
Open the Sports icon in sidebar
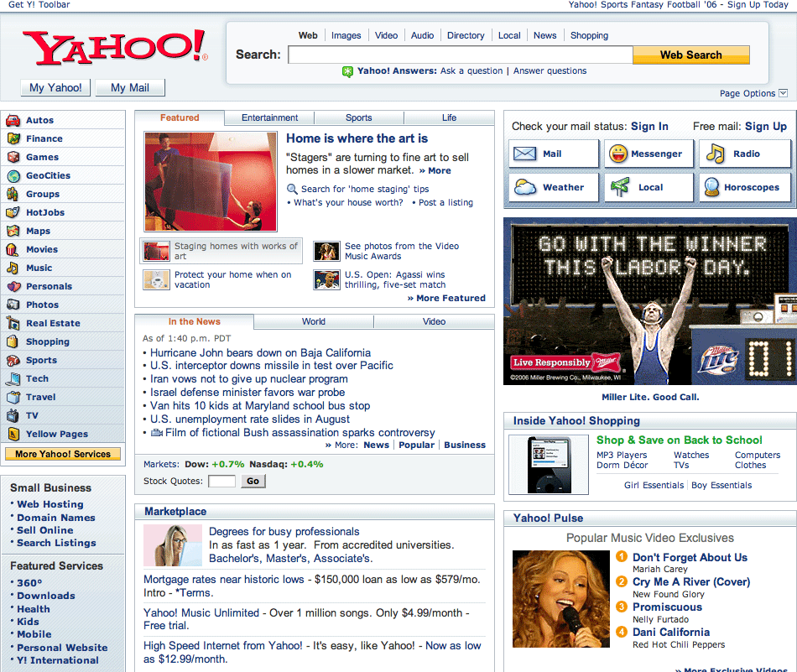pos(13,361)
